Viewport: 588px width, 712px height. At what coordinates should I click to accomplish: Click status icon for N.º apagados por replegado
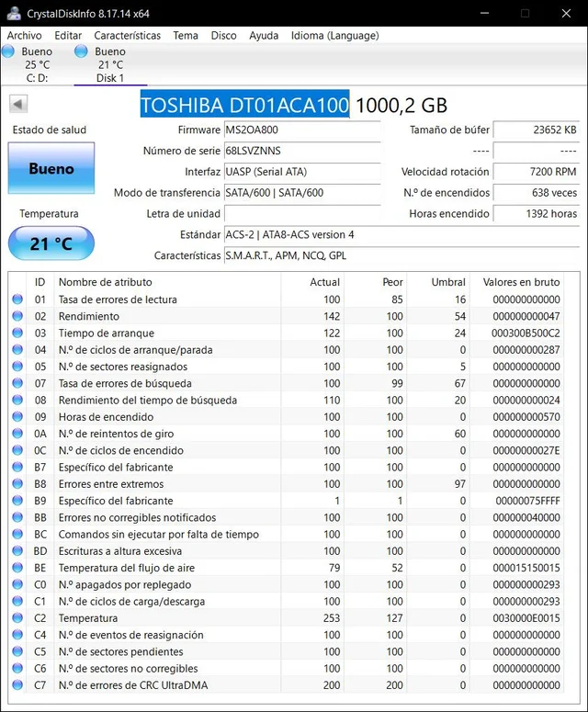point(17,584)
